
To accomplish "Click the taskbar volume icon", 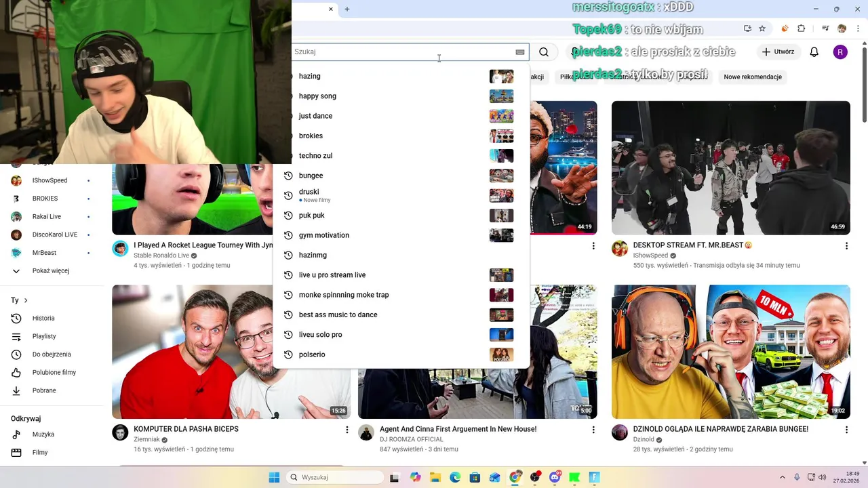I will point(822,477).
